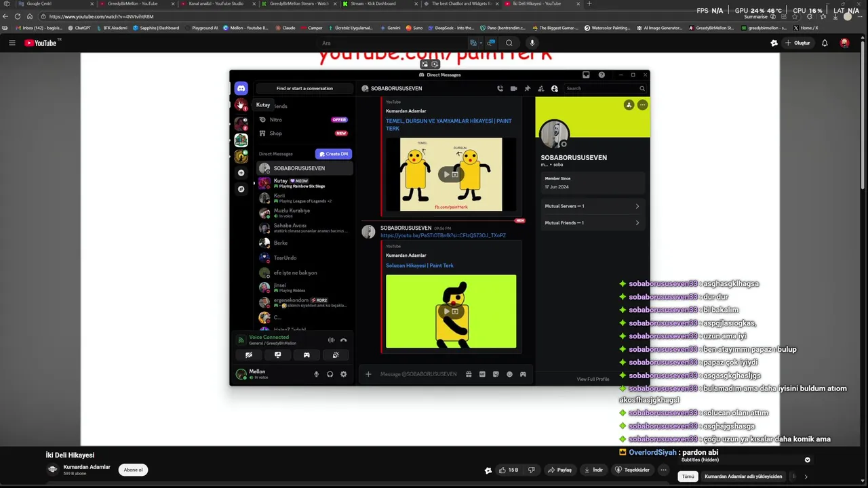Click Create DM button
The height and width of the screenshot is (488, 868).
tap(334, 154)
